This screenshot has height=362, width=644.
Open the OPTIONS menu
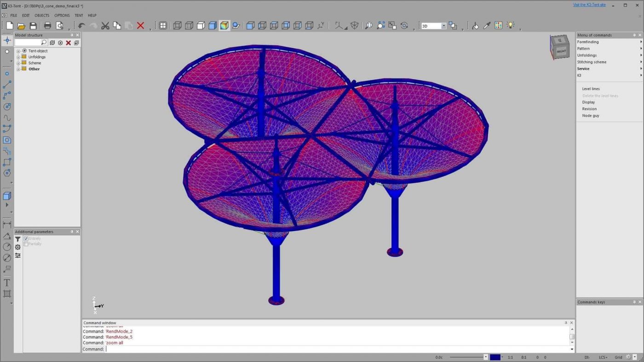(x=62, y=15)
